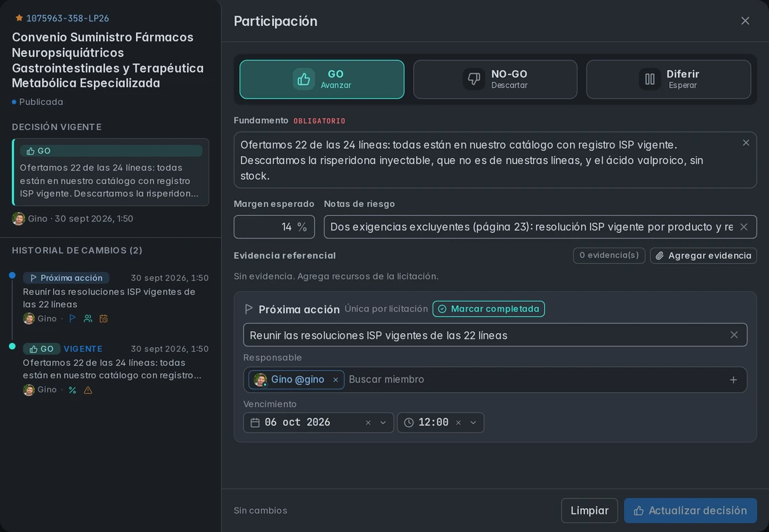The width and height of the screenshot is (769, 532).
Task: Click the plus icon to add member
Action: (x=734, y=380)
